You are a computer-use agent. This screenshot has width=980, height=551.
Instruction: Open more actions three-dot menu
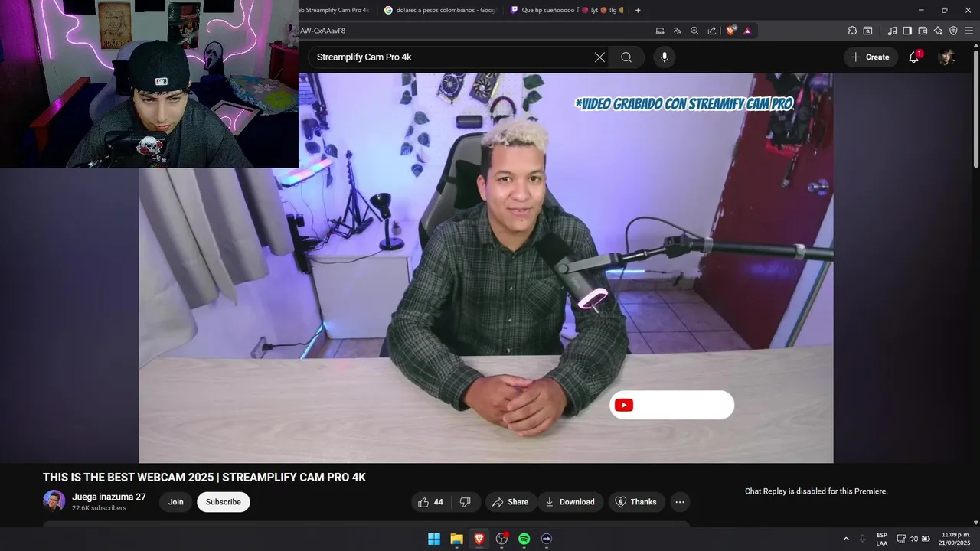pyautogui.click(x=680, y=502)
